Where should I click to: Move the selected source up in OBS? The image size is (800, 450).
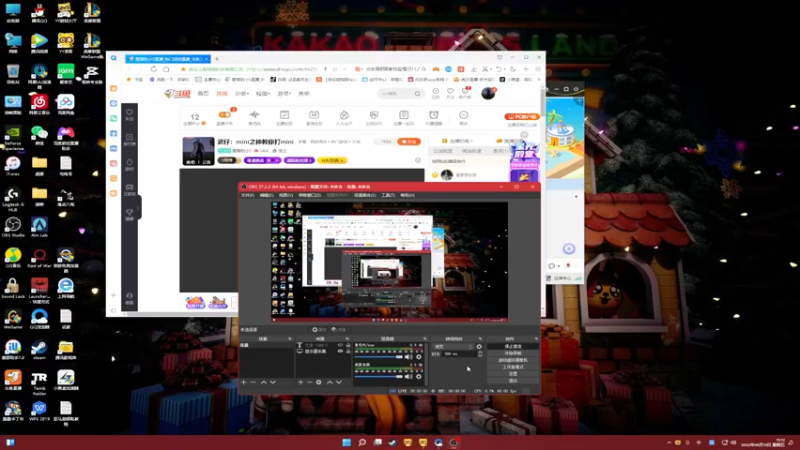(330, 382)
